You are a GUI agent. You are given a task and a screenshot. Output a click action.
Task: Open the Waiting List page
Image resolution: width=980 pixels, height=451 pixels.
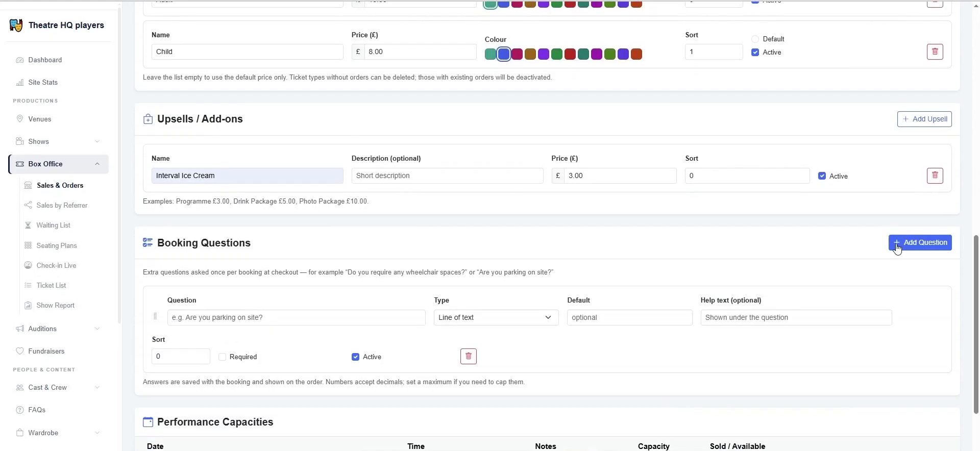53,225
